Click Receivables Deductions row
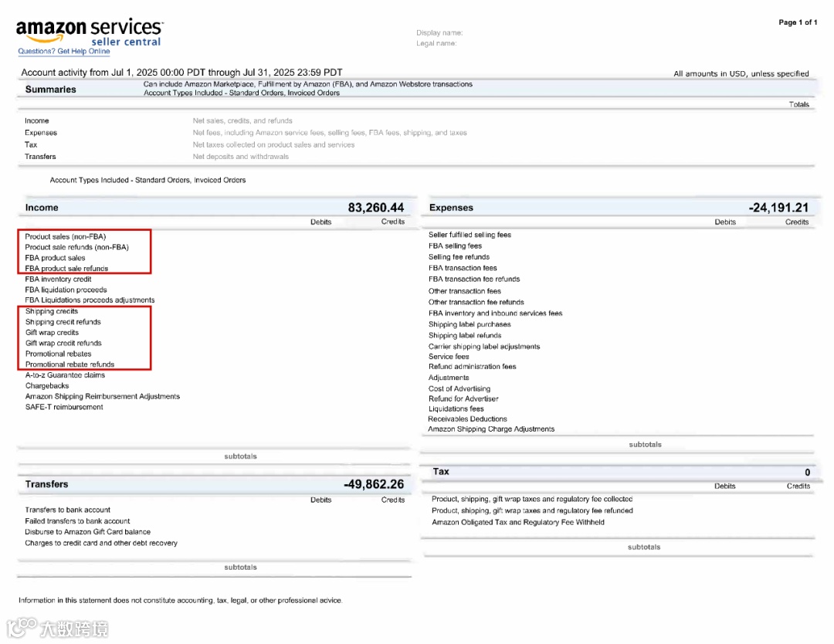Image resolution: width=834 pixels, height=644 pixels. pyautogui.click(x=467, y=419)
